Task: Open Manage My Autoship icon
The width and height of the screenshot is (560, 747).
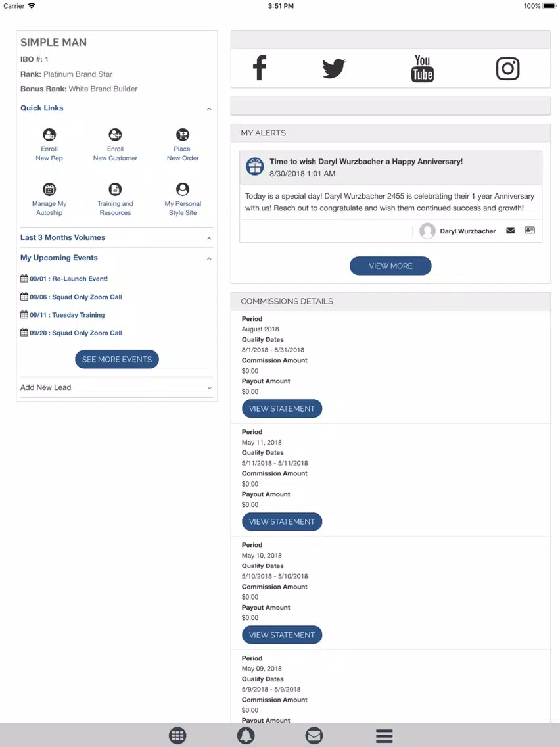Action: pyautogui.click(x=49, y=189)
